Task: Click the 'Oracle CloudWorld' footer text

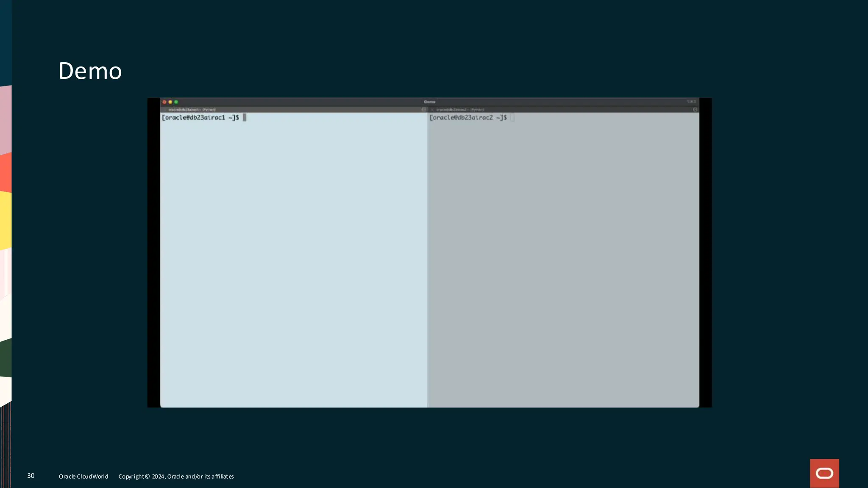Action: point(83,477)
